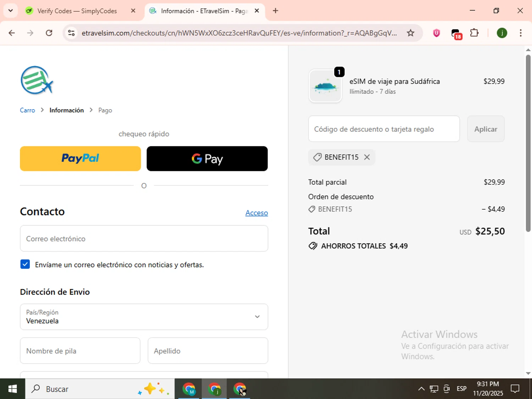This screenshot has width=532, height=399.
Task: Open second Chrome icon in taskbar
Action: coord(214,389)
